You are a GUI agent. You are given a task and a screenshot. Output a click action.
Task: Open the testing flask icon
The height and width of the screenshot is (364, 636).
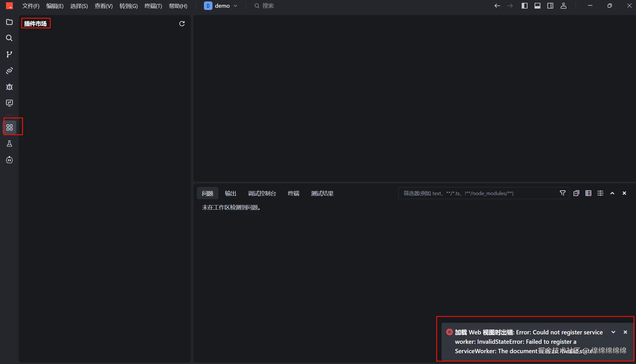pos(9,144)
